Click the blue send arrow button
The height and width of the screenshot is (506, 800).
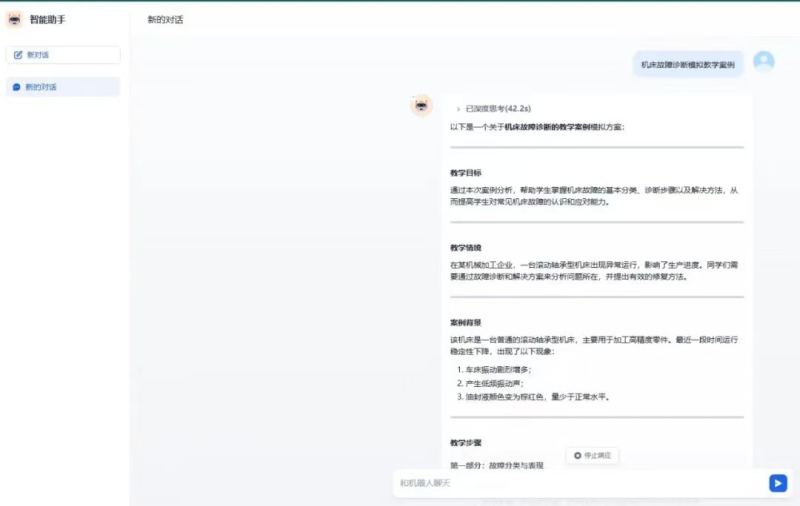click(778, 483)
